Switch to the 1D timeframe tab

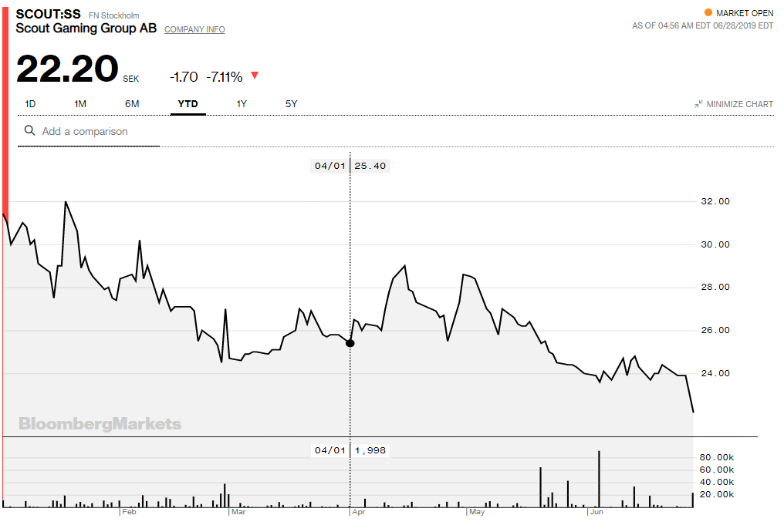[29, 103]
